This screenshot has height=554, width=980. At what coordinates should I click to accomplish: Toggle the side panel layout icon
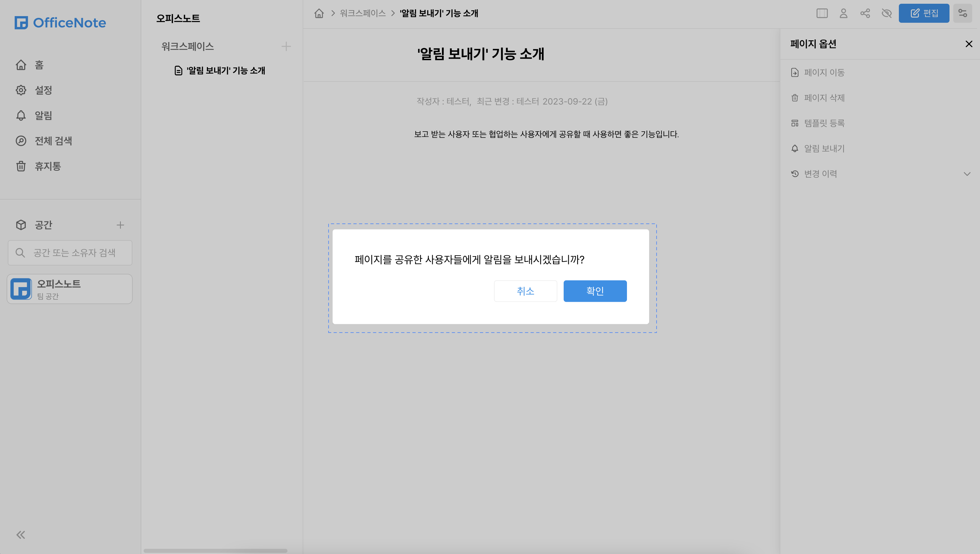pos(822,13)
